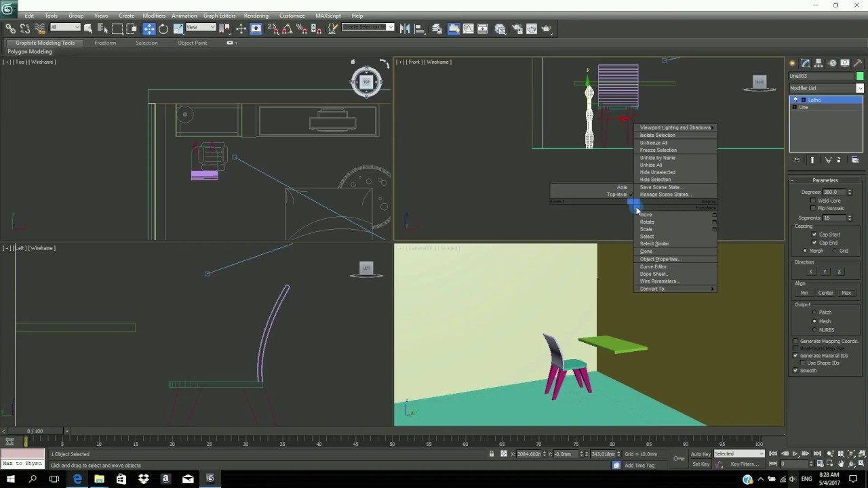868x488 pixels.
Task: Select the Patch output radio button
Action: pos(814,312)
